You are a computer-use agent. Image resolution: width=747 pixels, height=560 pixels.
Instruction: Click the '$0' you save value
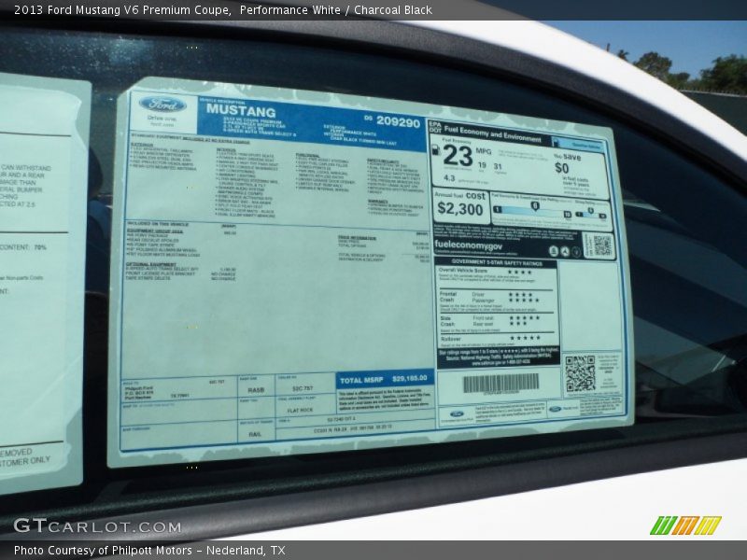562,168
